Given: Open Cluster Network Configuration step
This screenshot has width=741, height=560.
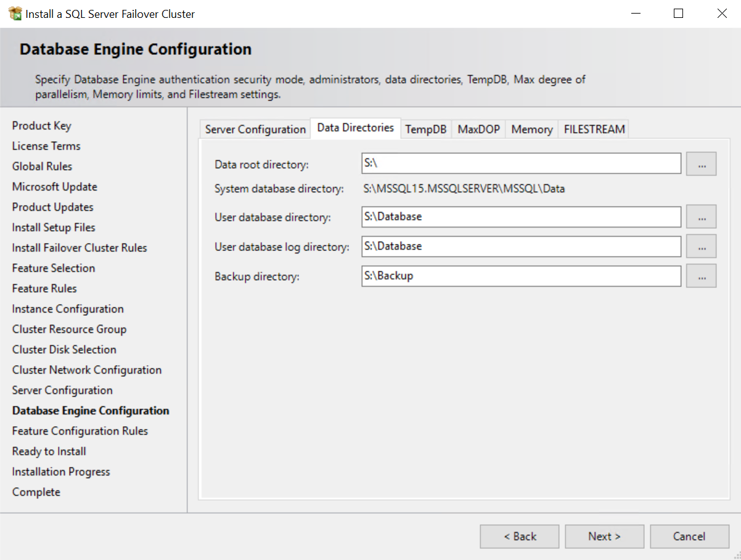Looking at the screenshot, I should point(86,369).
